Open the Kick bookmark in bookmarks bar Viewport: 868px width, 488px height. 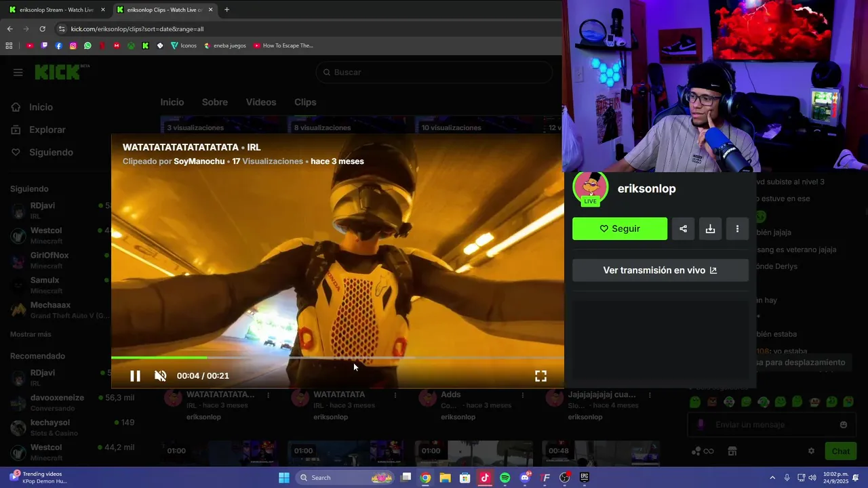(145, 45)
